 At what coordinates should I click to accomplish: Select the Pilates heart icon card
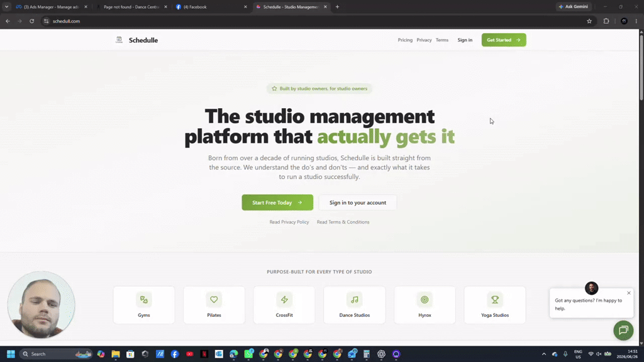pyautogui.click(x=214, y=305)
